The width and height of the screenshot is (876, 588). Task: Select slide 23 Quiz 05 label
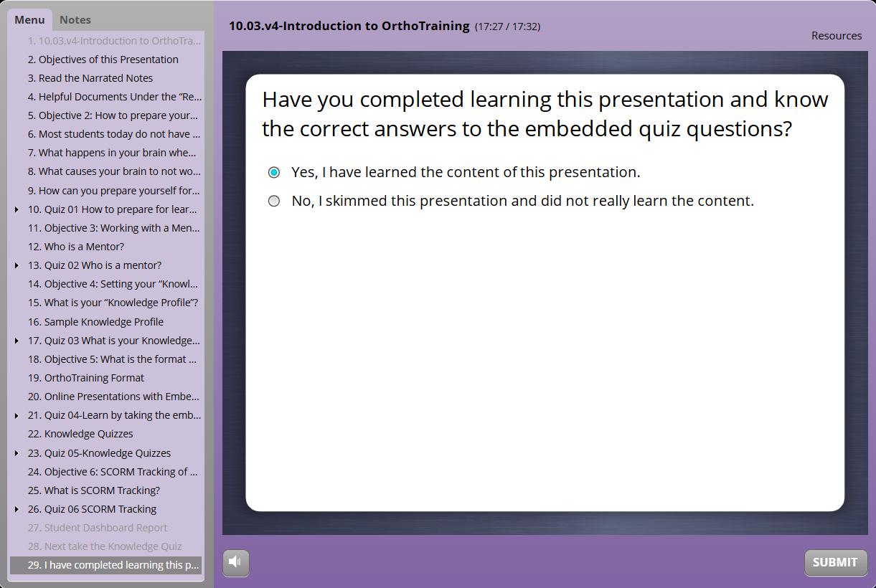click(99, 453)
